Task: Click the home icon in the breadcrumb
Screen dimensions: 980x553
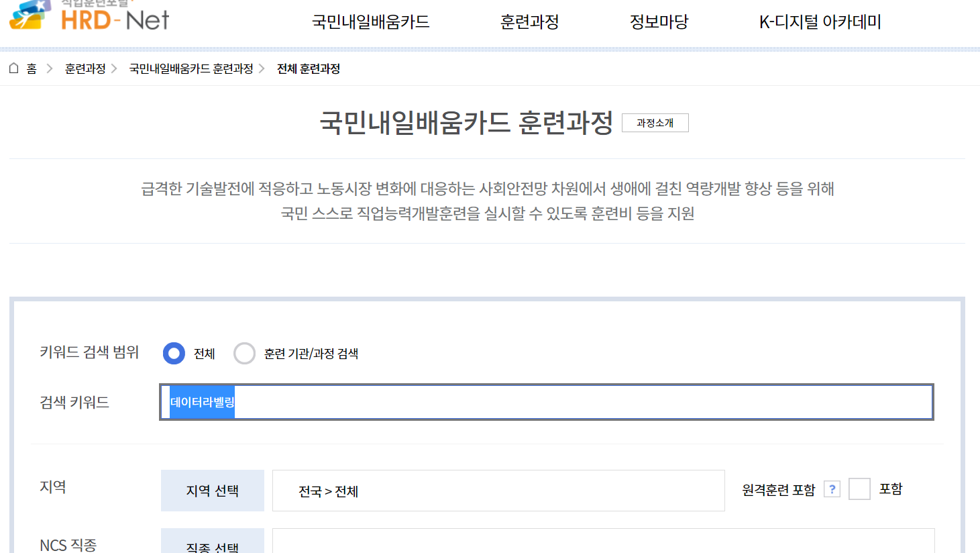Action: [13, 68]
